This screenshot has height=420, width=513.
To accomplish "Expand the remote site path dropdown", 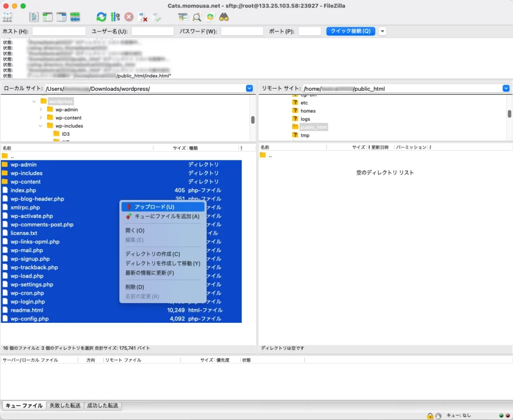I will [505, 89].
